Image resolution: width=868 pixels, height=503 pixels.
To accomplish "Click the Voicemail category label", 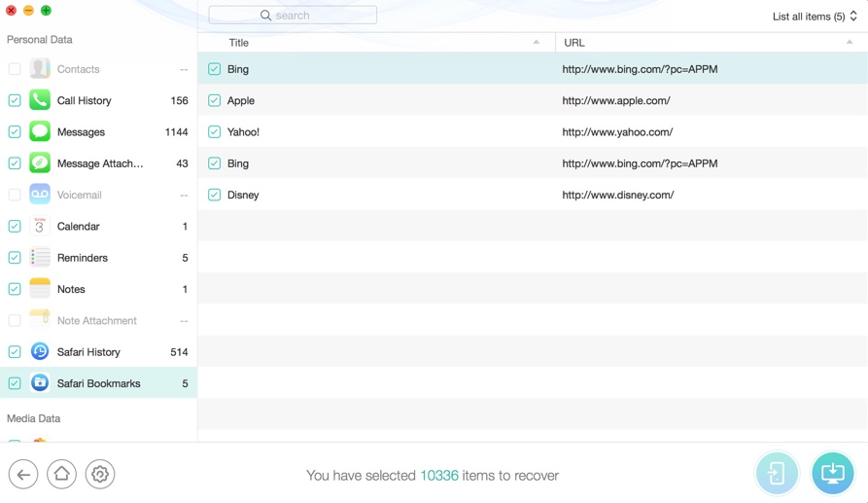I will click(79, 195).
